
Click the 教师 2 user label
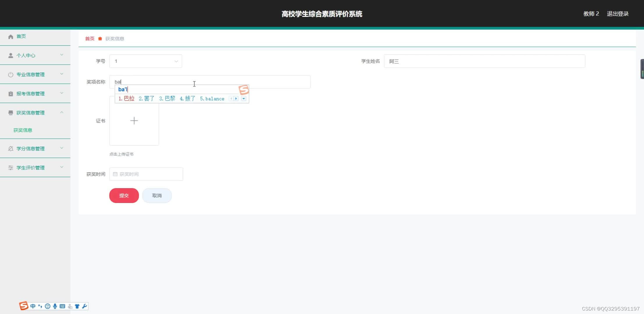point(591,14)
